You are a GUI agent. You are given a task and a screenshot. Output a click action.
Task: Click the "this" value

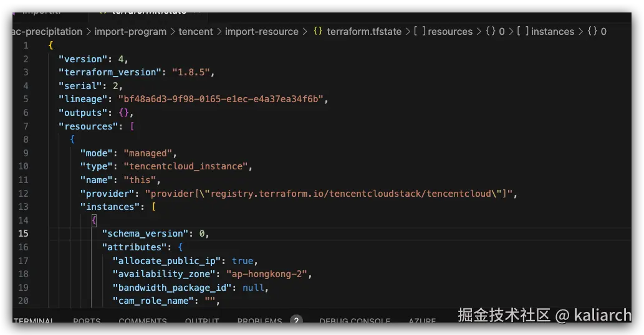(x=140, y=179)
